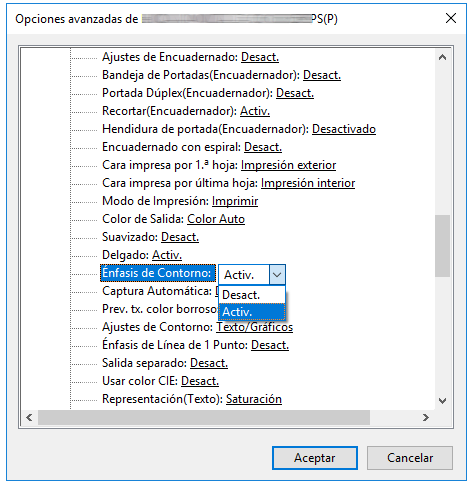Image resolution: width=475 pixels, height=484 pixels.
Task: Toggle the Delgado setting value Activ.
Action: point(167,255)
